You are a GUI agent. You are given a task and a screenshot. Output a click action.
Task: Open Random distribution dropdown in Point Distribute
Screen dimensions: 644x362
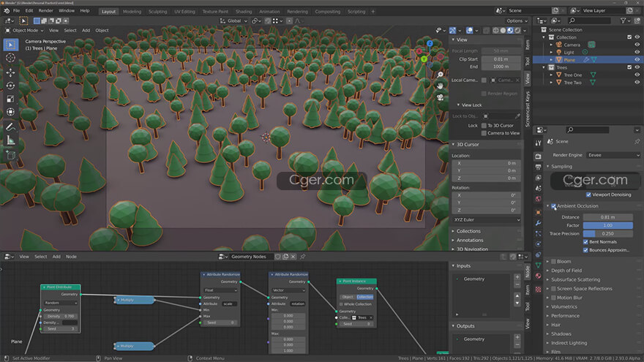pyautogui.click(x=60, y=303)
